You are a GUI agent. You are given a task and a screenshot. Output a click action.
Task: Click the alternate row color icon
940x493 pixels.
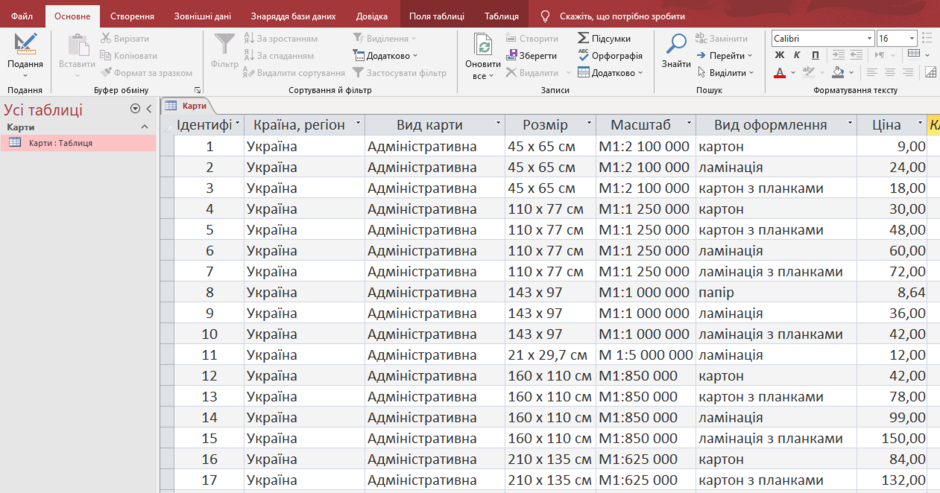tap(930, 73)
